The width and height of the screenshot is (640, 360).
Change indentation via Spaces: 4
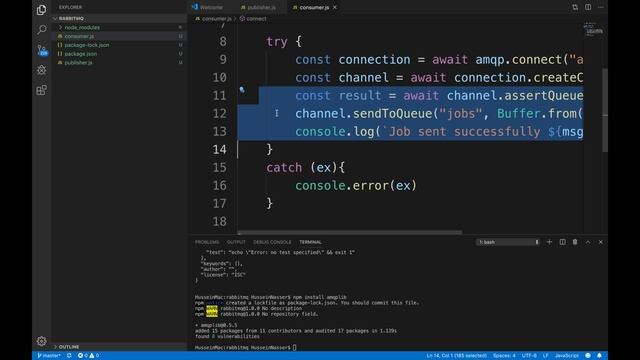click(504, 356)
